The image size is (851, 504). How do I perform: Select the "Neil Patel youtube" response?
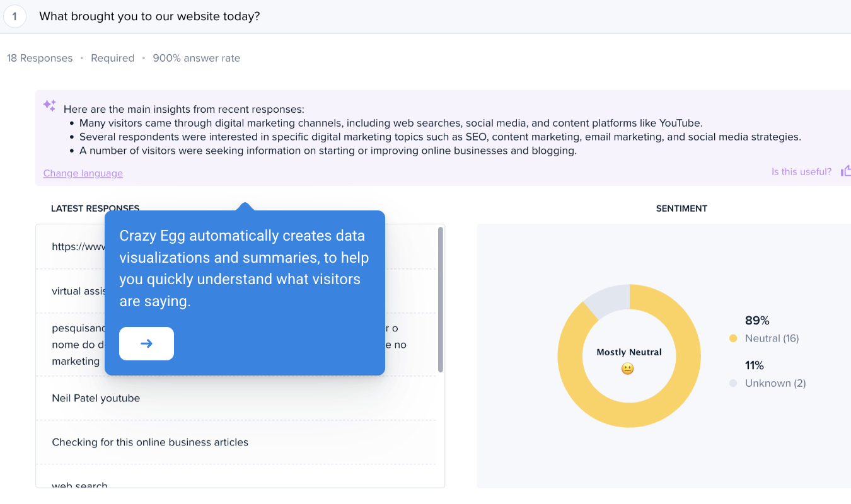(96, 398)
